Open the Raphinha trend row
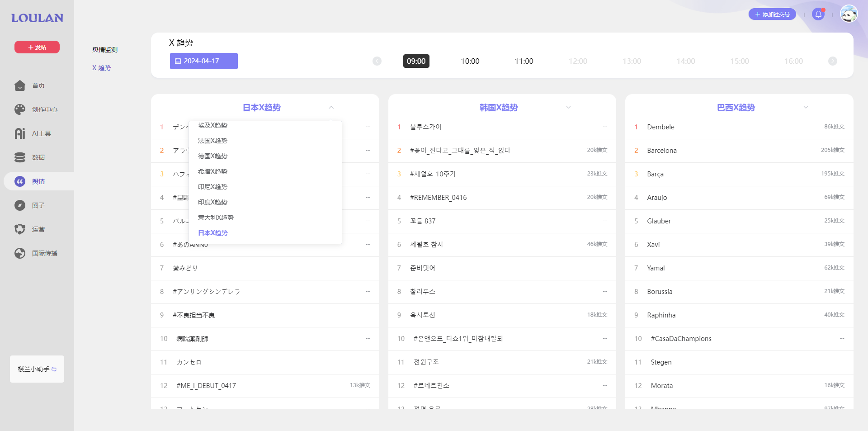Viewport: 868px width, 431px height. coord(739,315)
